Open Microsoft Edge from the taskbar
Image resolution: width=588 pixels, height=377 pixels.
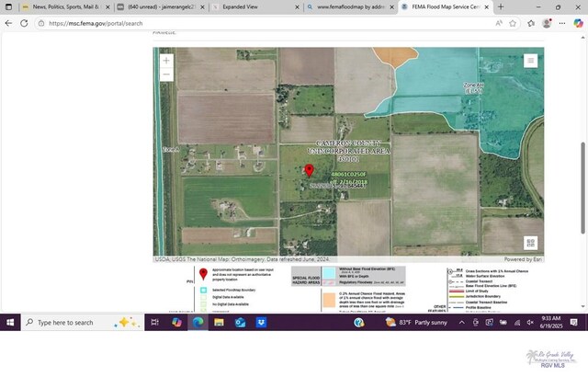pos(198,322)
